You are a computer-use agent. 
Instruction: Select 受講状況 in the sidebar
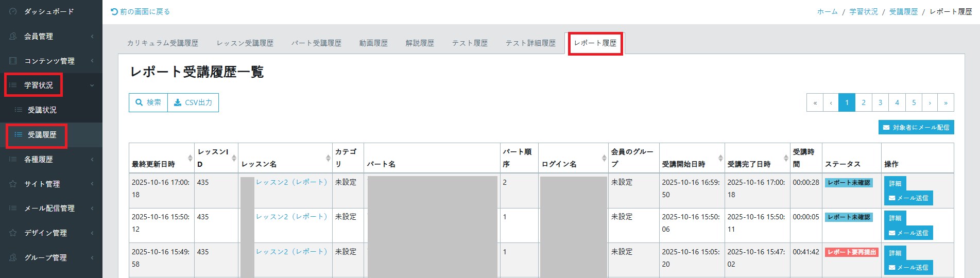tap(42, 110)
